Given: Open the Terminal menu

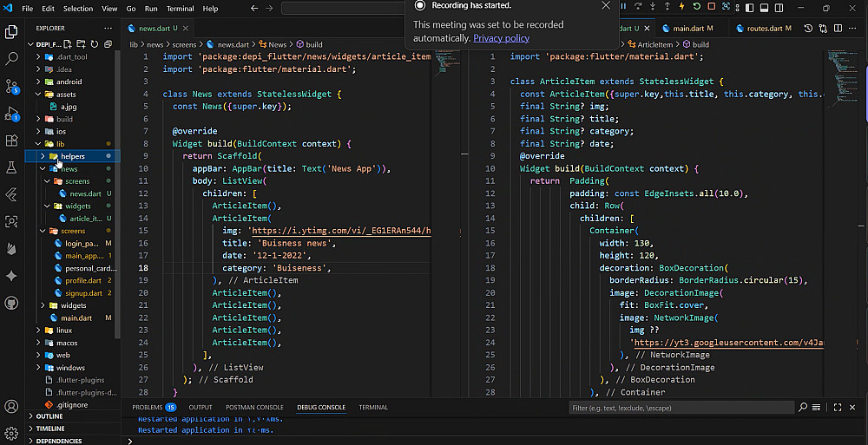Looking at the screenshot, I should pyautogui.click(x=181, y=8).
